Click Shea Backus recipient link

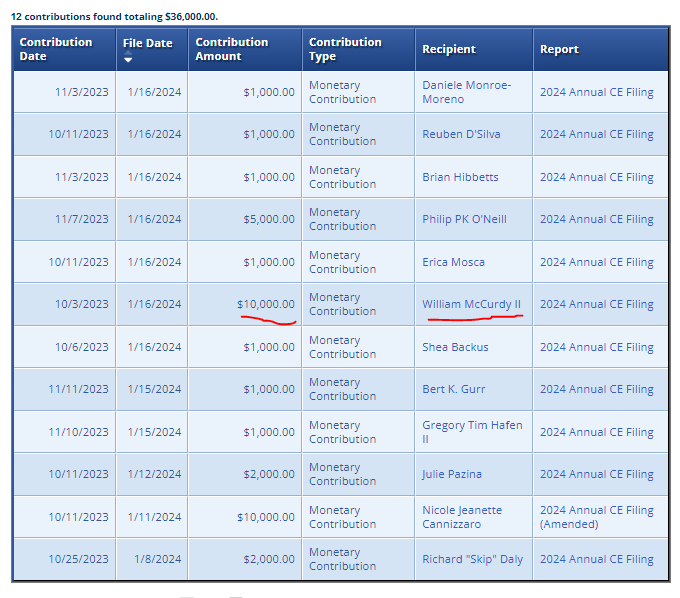coord(455,347)
